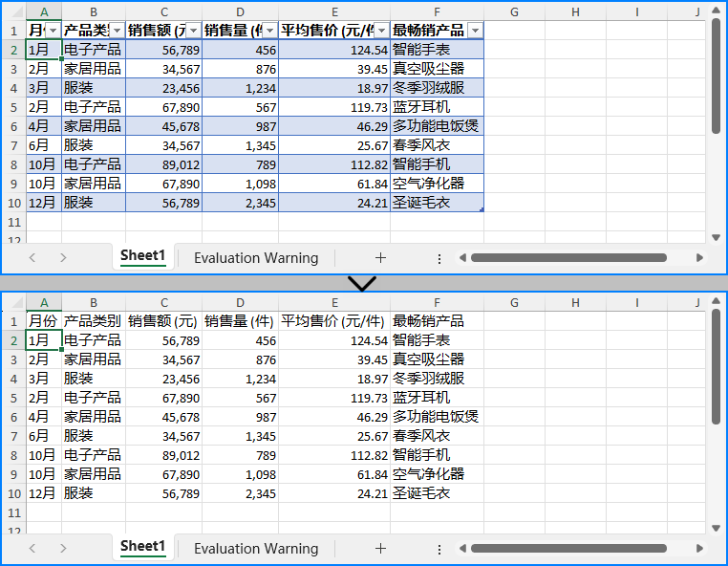Select row 3 header in top sheet

point(14,69)
